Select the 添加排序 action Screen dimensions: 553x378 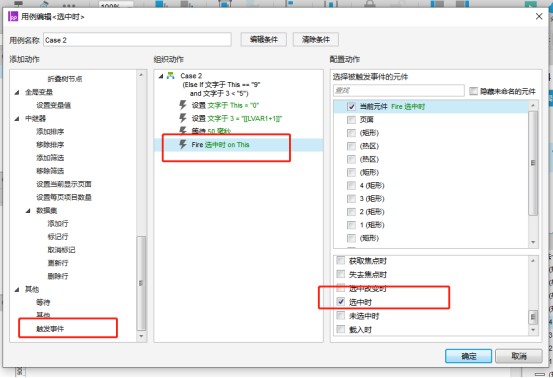(50, 132)
